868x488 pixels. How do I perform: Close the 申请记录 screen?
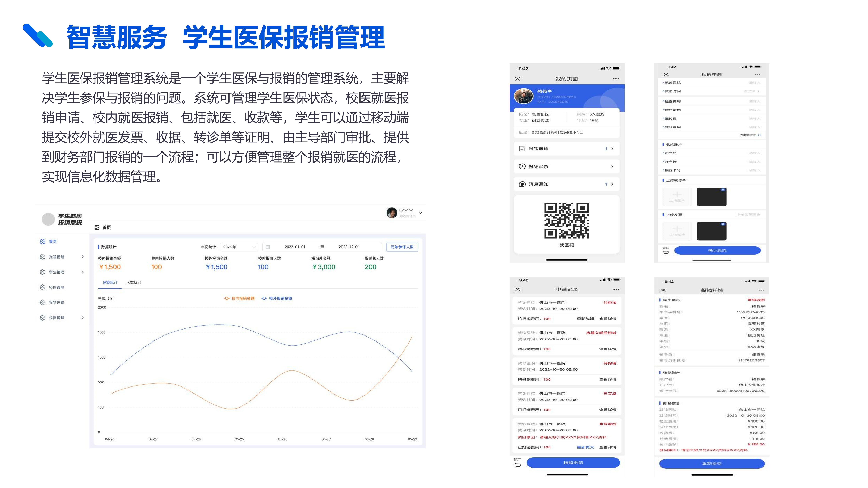[x=518, y=289]
